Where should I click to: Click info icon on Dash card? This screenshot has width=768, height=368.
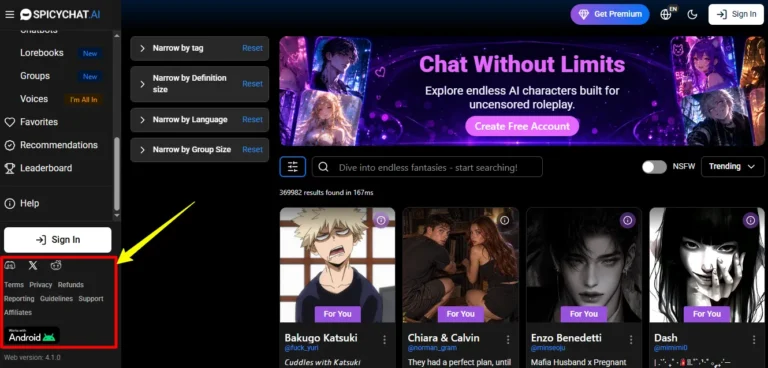(x=750, y=221)
